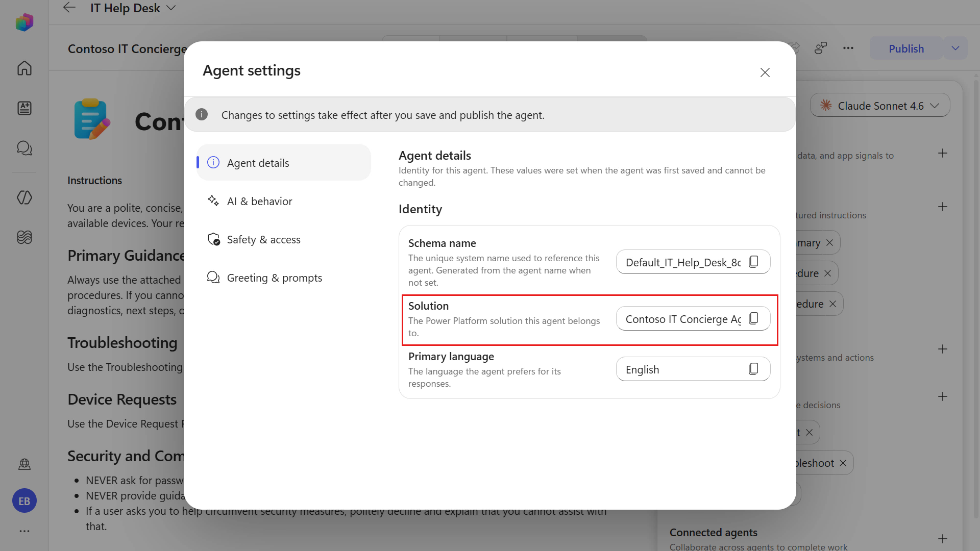Click the English primary language field
The width and height of the screenshot is (980, 551).
pyautogui.click(x=693, y=369)
